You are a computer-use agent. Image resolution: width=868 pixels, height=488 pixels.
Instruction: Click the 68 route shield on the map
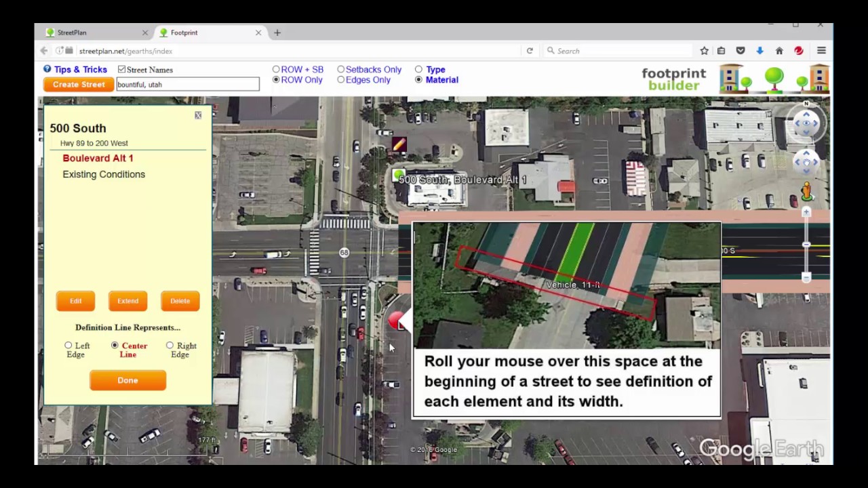pyautogui.click(x=344, y=253)
